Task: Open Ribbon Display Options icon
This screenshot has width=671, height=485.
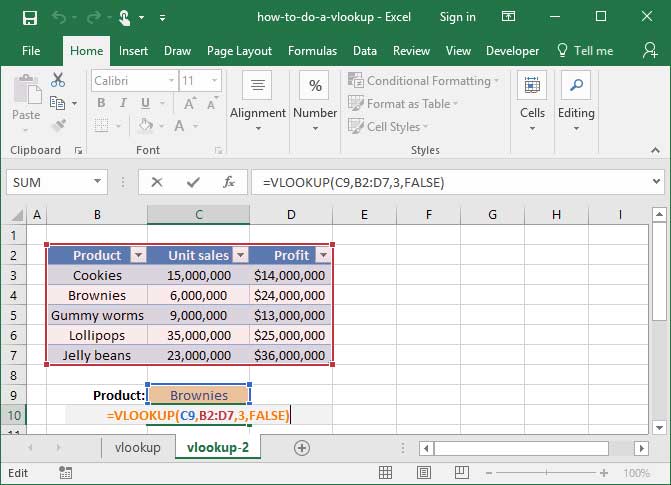Action: [508, 17]
